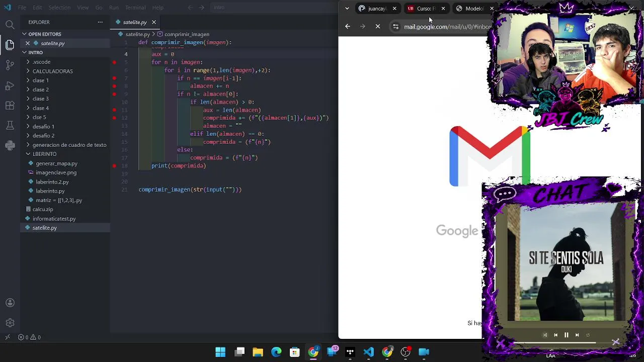Click comprimir_imagen in the breadcrumb
The height and width of the screenshot is (362, 644).
click(187, 34)
